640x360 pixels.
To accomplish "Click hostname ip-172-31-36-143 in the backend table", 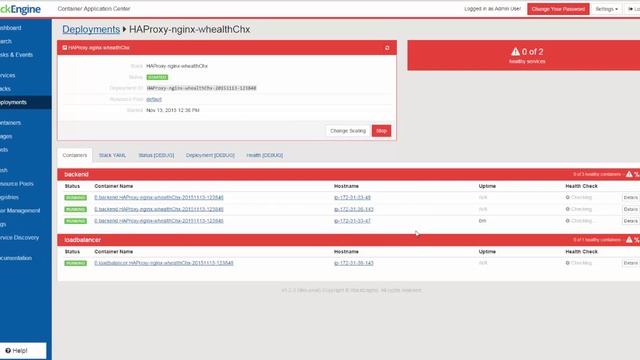I will [353, 209].
